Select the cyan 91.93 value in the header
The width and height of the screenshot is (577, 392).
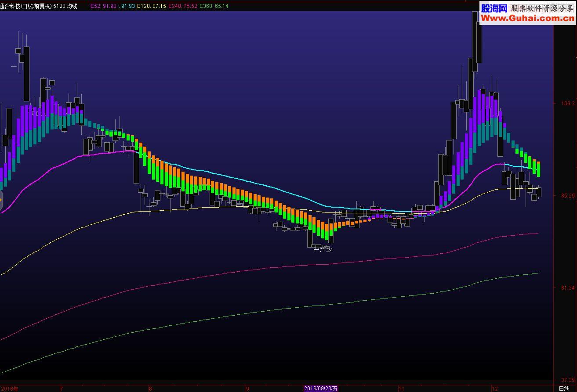click(128, 6)
